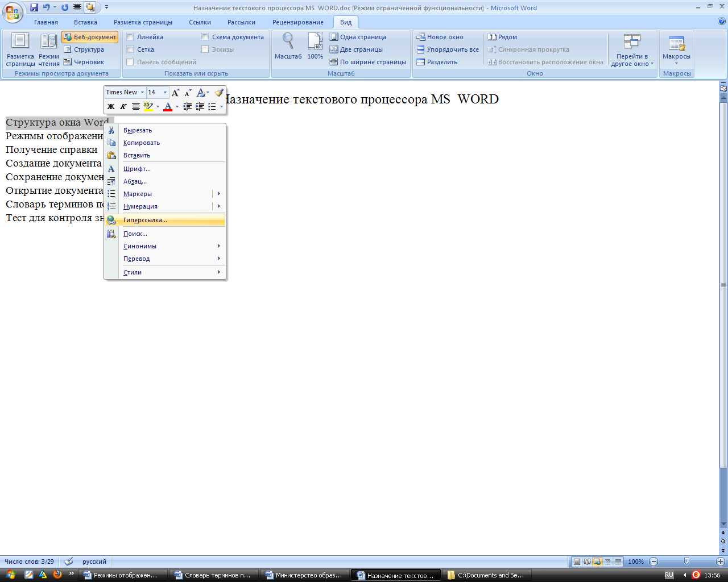Select the Веб-документ view mode
Screen dimensions: 728x582
pos(90,37)
